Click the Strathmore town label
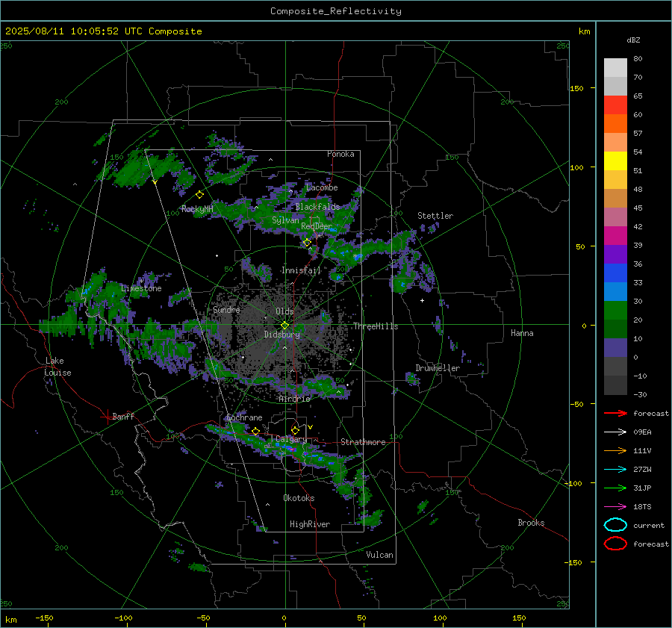 [363, 442]
